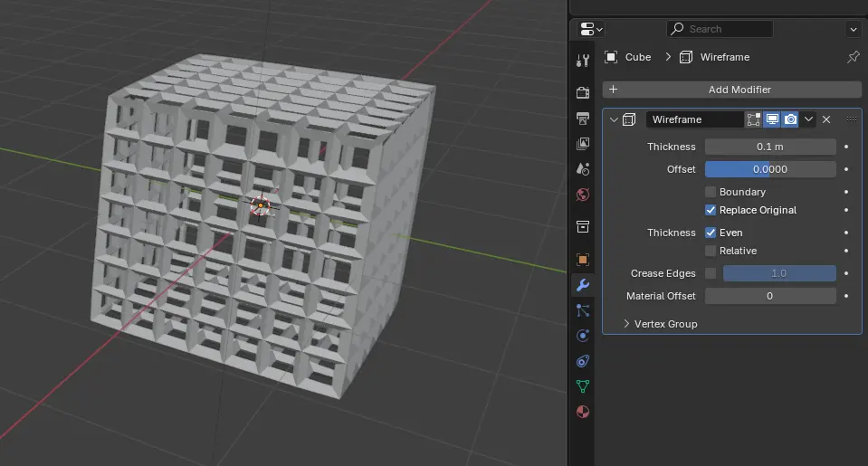
Task: Open the editor type dropdown
Action: coord(591,29)
